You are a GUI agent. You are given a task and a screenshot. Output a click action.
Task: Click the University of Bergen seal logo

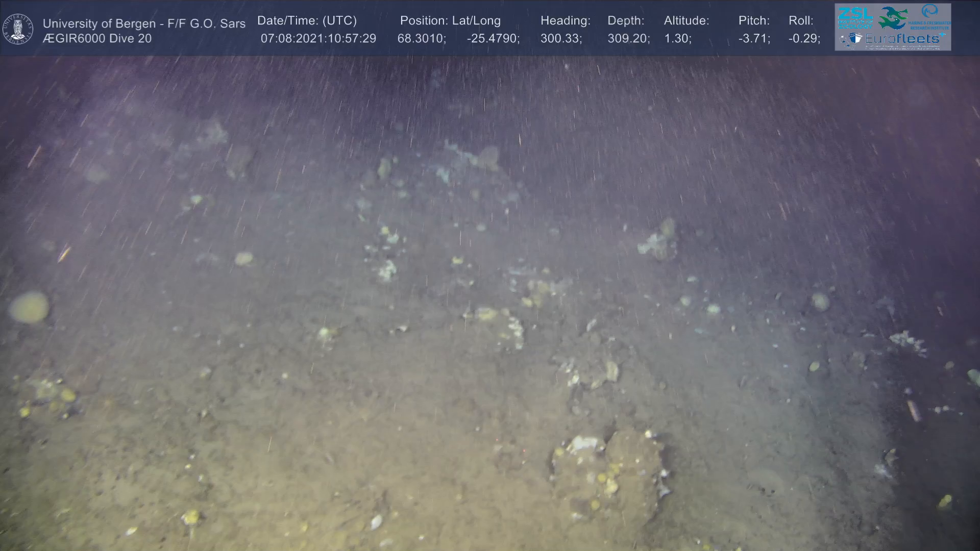tap(18, 29)
